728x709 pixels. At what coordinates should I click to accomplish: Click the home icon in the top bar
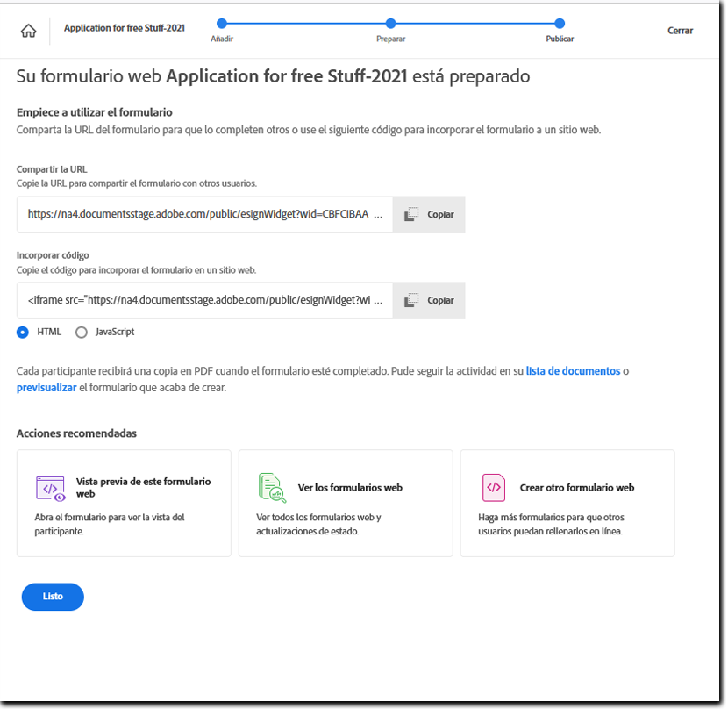[29, 30]
